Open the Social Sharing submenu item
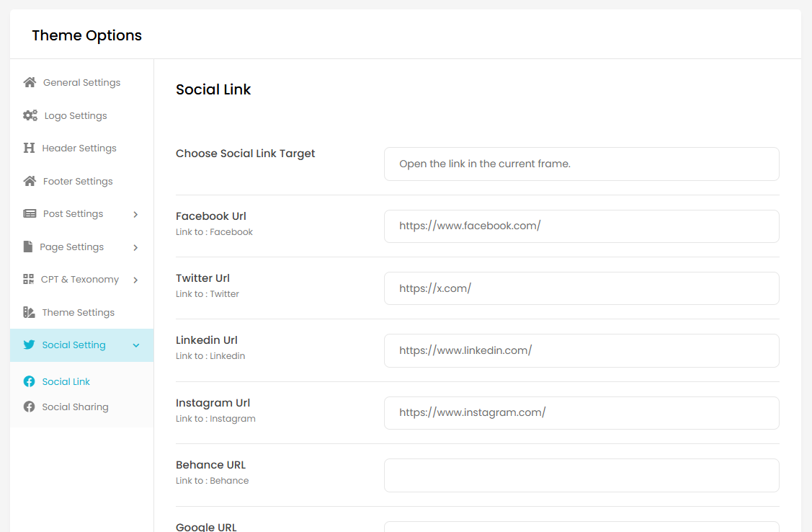812x532 pixels. click(75, 407)
